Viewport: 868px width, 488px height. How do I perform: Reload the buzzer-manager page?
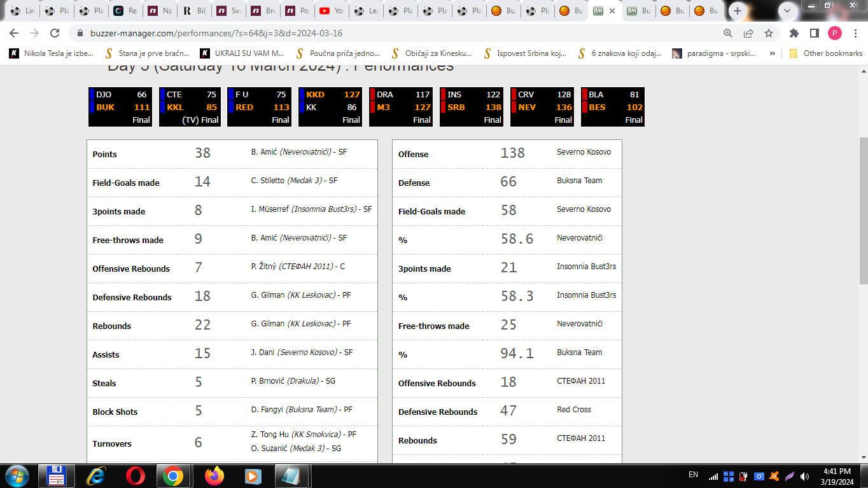[55, 33]
